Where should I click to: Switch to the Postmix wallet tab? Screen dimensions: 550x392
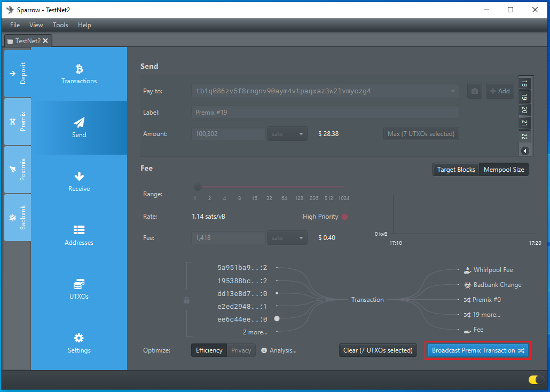[18, 170]
